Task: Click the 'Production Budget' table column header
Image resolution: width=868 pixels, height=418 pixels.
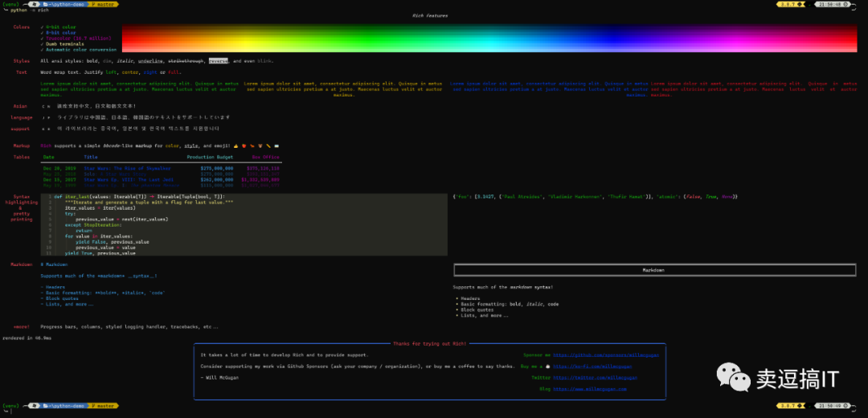Action: (x=210, y=158)
